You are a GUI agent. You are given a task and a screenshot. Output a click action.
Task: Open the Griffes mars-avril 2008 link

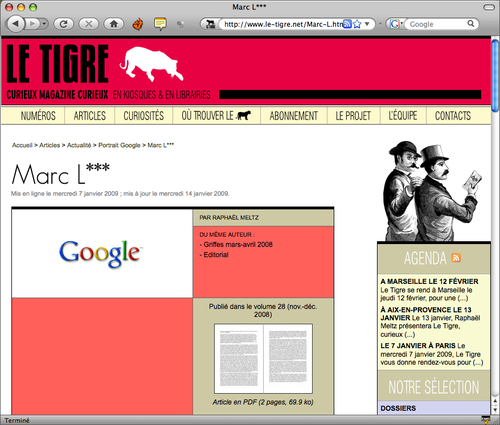pyautogui.click(x=238, y=245)
